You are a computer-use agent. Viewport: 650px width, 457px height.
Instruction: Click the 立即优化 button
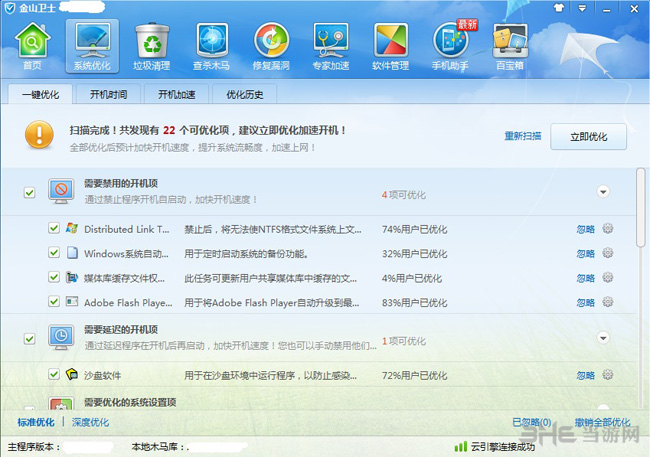(x=588, y=137)
